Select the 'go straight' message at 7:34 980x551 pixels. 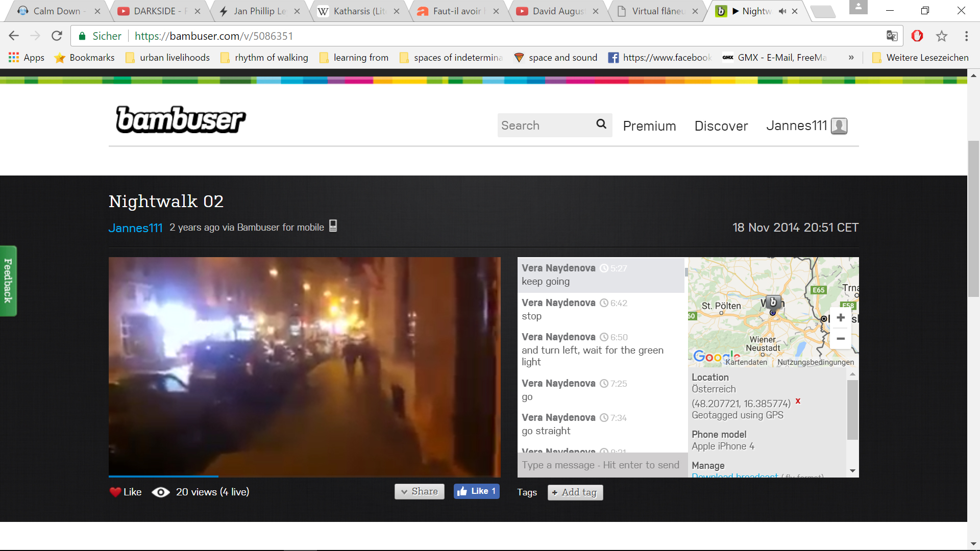(601, 424)
